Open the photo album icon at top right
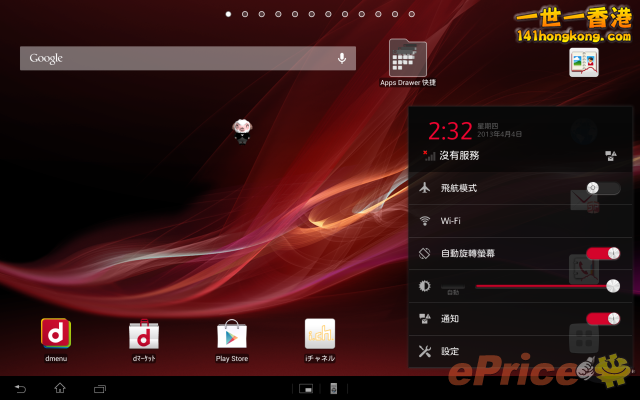Viewport: 640px width, 400px height. tap(583, 62)
